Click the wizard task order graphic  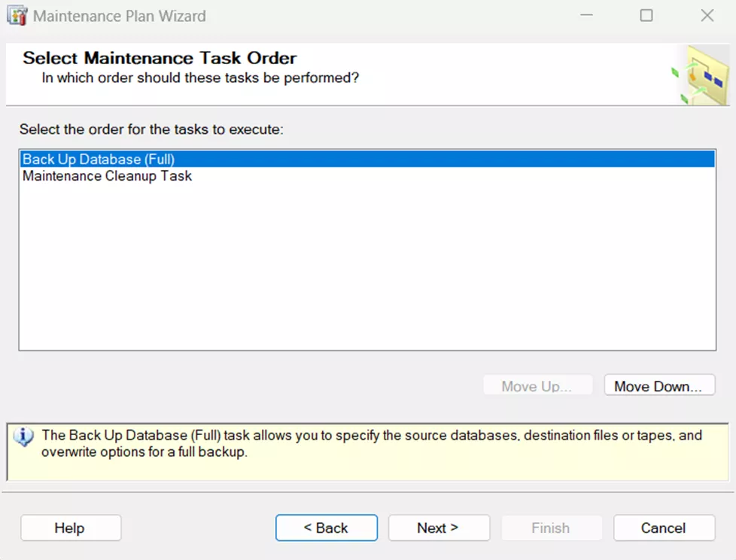click(x=701, y=75)
